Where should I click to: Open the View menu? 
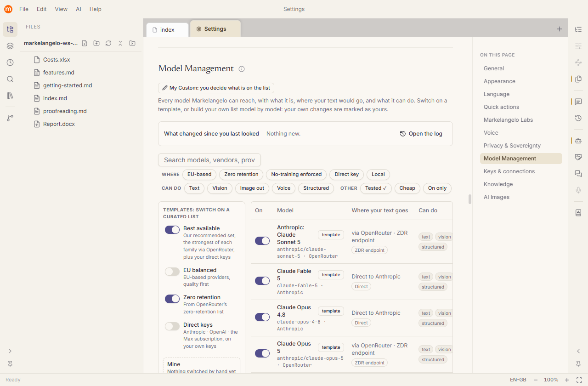(61, 9)
